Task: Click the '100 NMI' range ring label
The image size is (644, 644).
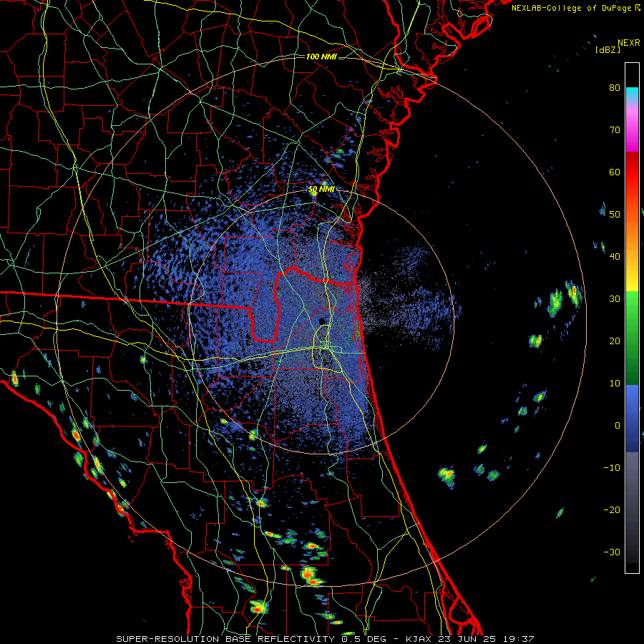Action: click(x=321, y=57)
